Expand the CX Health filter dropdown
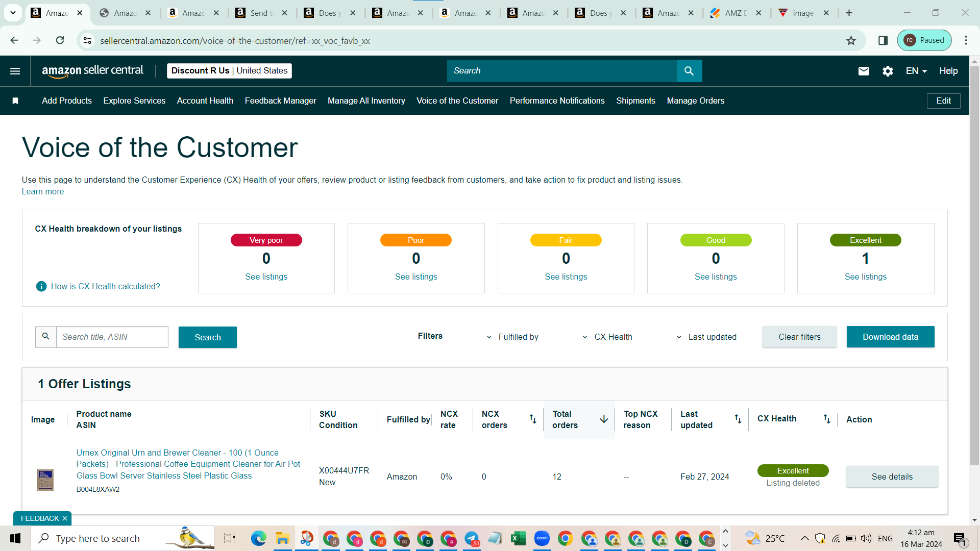Screen dimensions: 980x551 pyautogui.click(x=607, y=337)
